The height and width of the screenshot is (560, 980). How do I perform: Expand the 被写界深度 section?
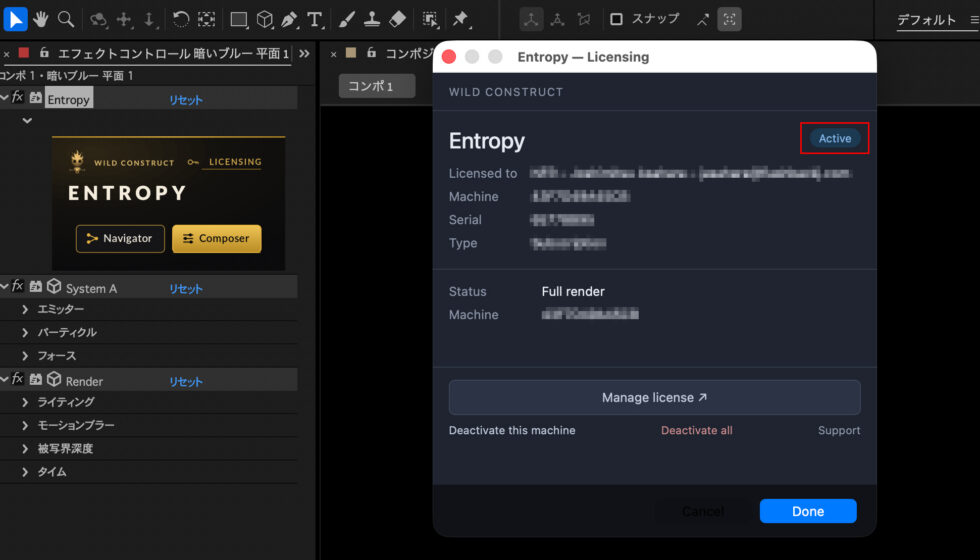(x=25, y=449)
